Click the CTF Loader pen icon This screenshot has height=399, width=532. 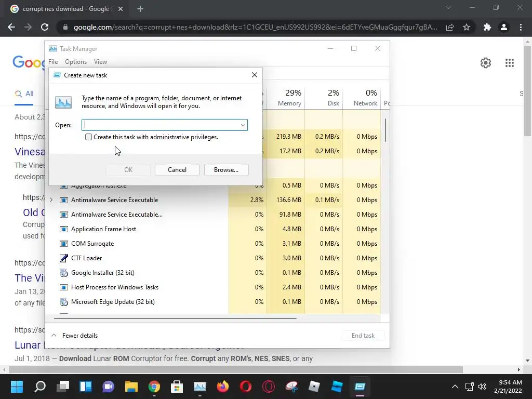64,258
